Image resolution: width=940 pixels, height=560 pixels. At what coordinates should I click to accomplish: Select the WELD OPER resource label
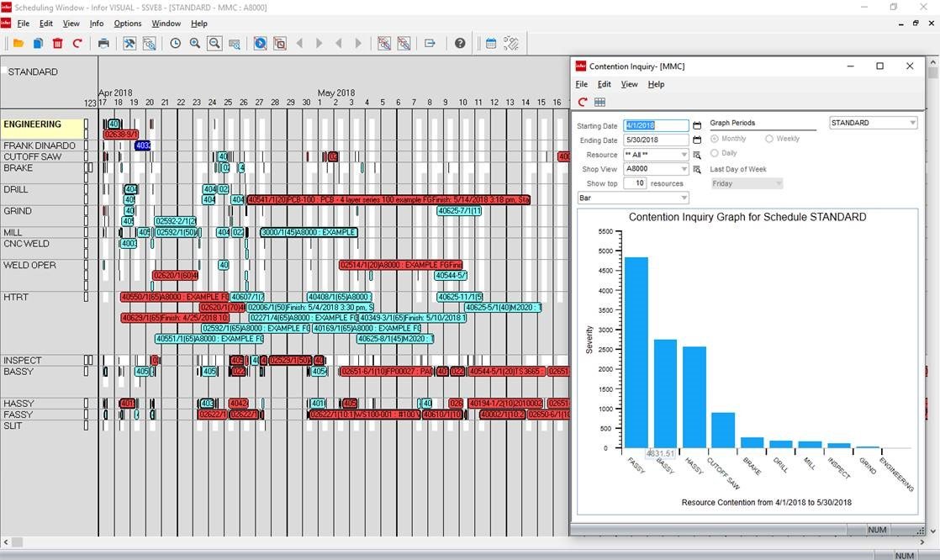pos(29,265)
